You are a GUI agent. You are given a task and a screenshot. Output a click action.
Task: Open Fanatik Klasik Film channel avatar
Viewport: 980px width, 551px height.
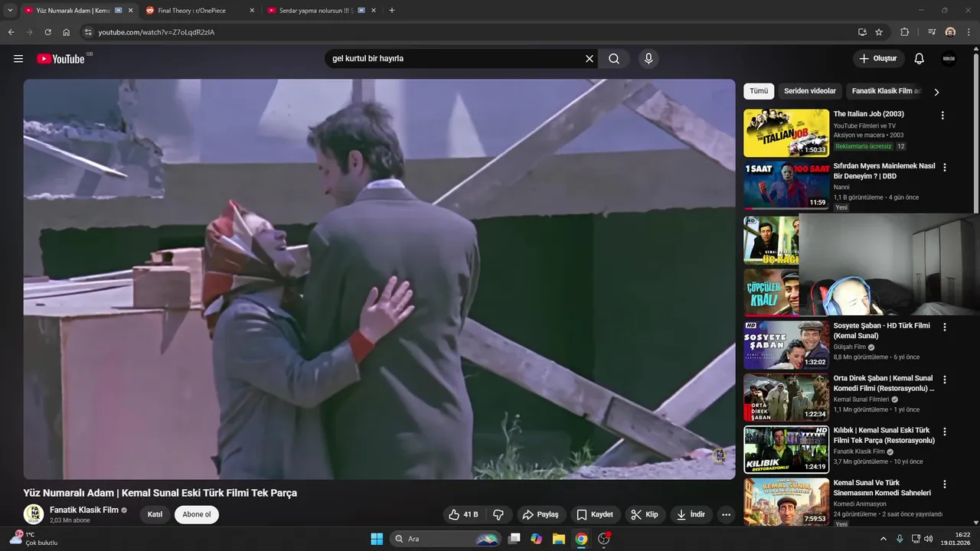click(34, 514)
